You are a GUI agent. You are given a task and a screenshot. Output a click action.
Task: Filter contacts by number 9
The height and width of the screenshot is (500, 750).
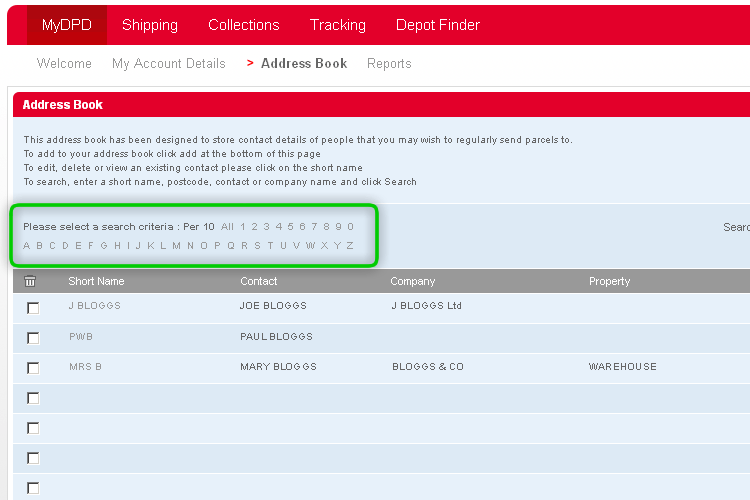338,227
